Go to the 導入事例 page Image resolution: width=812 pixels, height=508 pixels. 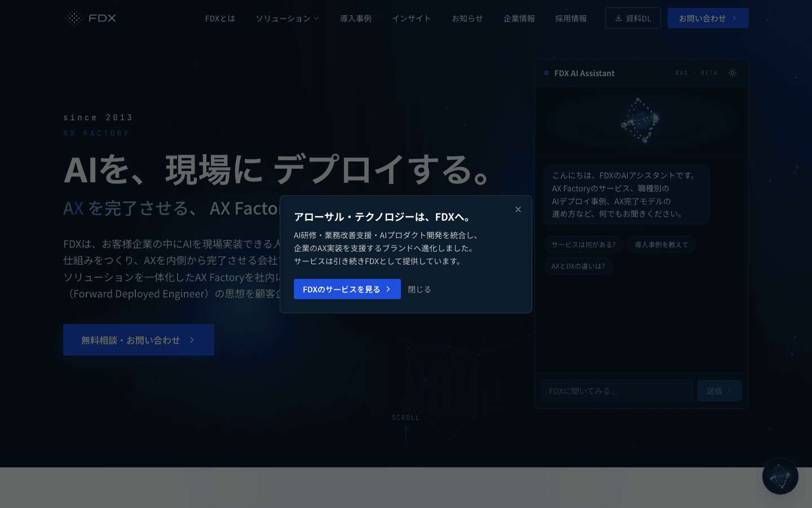pos(356,18)
